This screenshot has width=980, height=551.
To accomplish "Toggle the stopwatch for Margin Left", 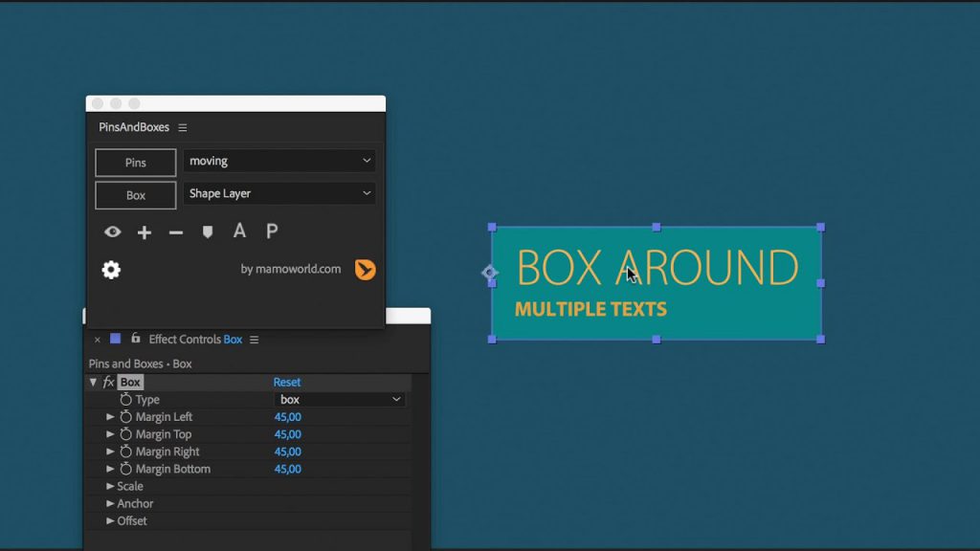I will [x=126, y=416].
